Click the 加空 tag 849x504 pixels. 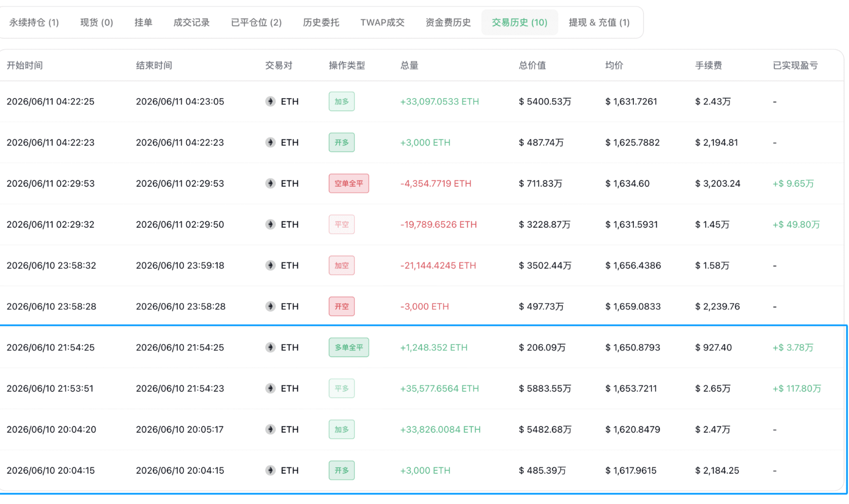[342, 266]
